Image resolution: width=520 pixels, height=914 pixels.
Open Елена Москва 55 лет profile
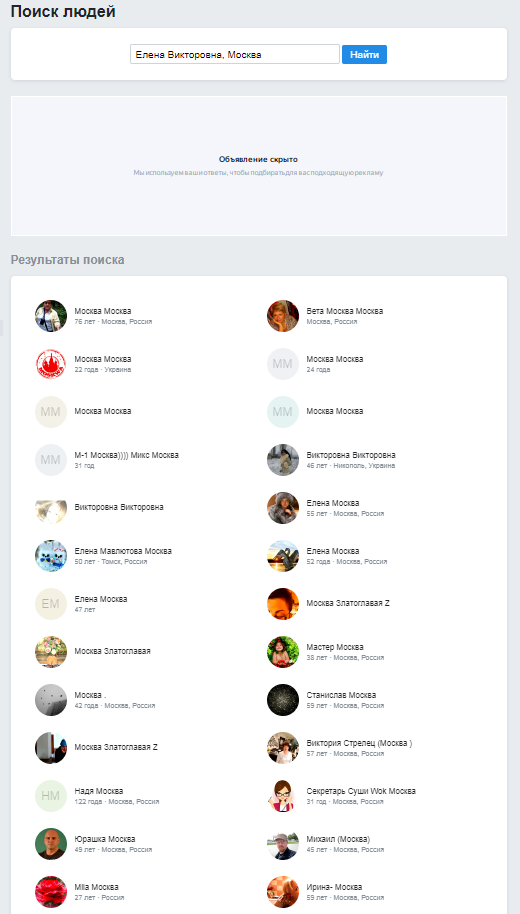tap(333, 503)
